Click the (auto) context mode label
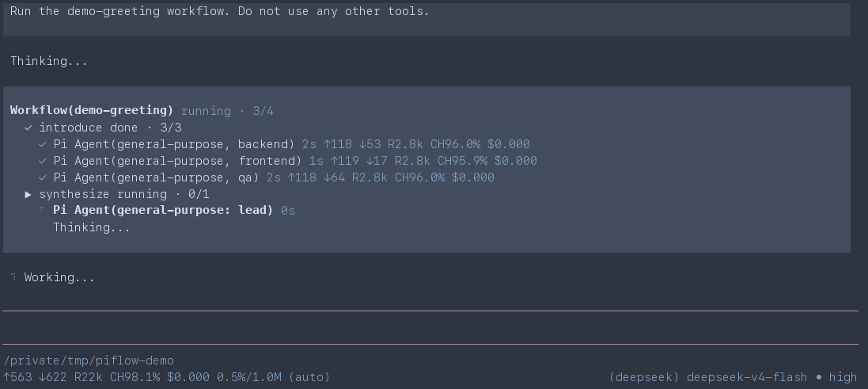Screen dimensions: 868x389 (309, 377)
